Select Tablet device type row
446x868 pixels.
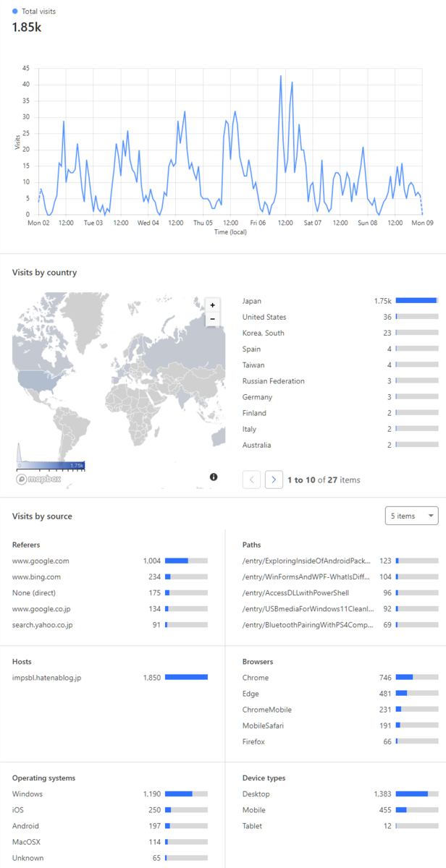tap(340, 826)
